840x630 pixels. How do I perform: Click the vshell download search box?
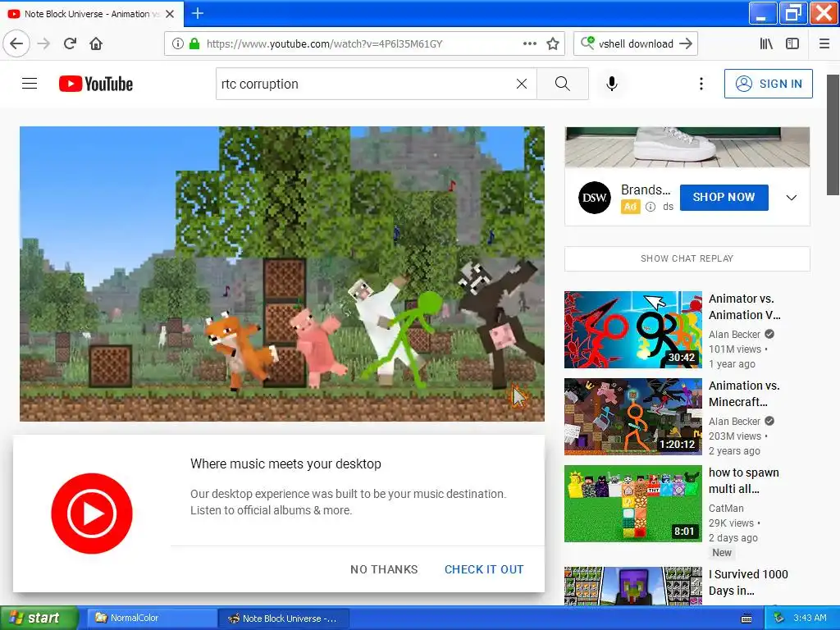tap(636, 43)
